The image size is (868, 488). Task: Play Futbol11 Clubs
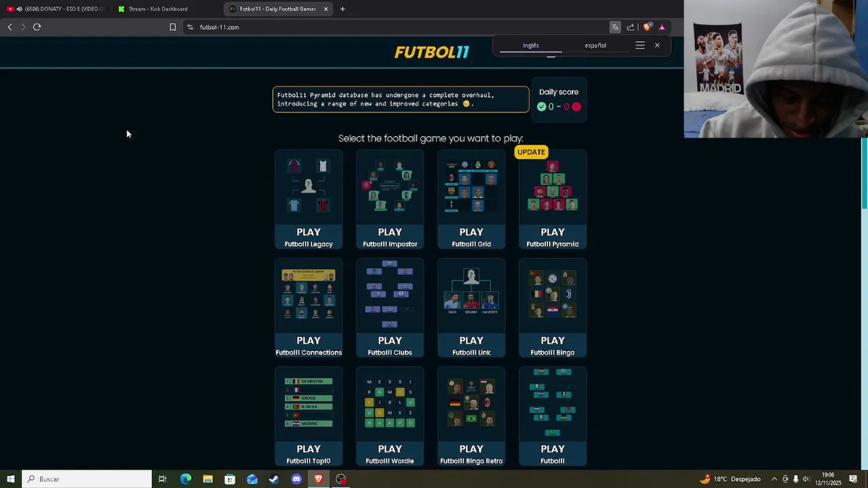(x=390, y=346)
